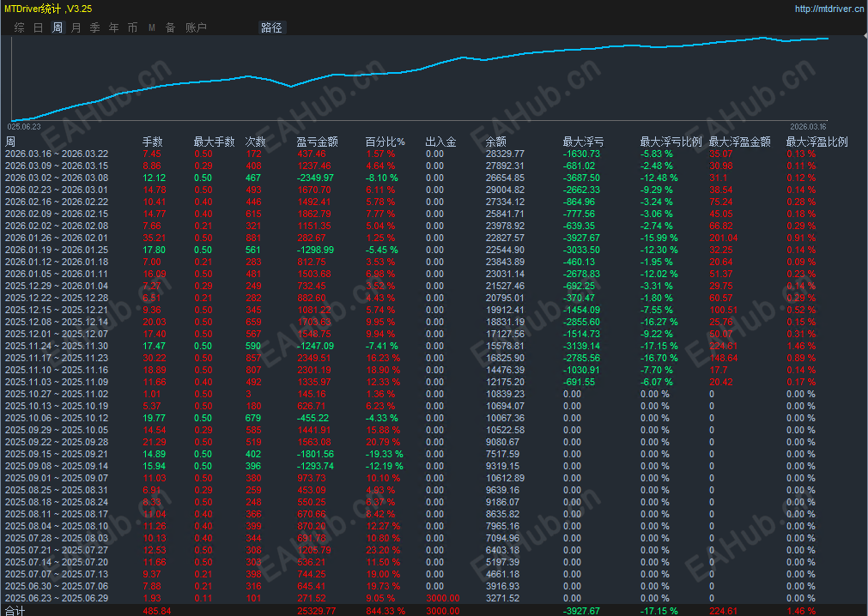
Task: Show the 年 yearly statistics tab
Action: pyautogui.click(x=113, y=27)
